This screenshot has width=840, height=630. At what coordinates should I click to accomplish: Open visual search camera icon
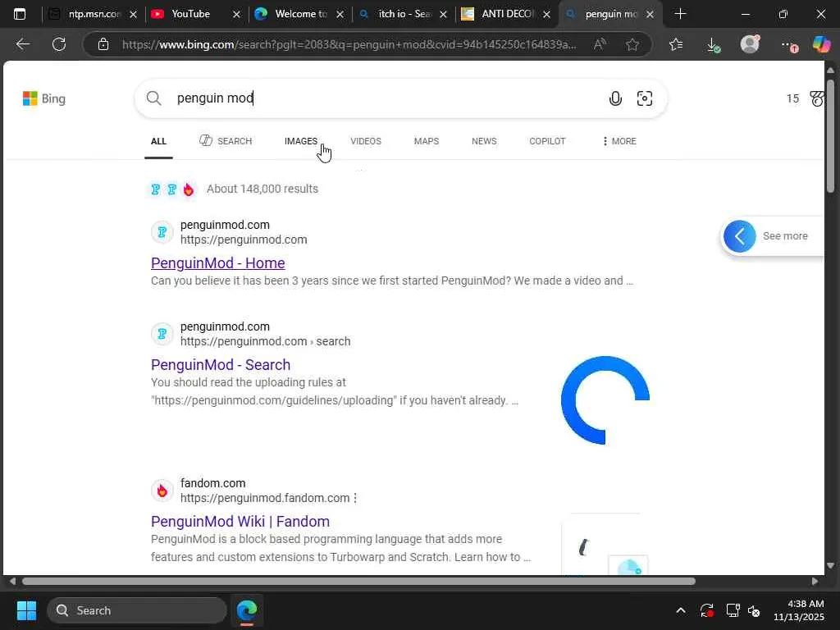(x=645, y=98)
